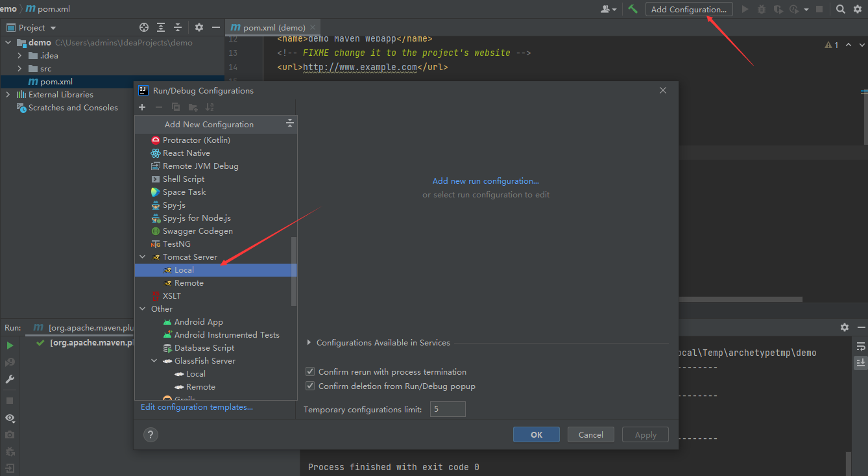Click the eye icon in Run panel
Screen dimensions: 868x476
(10, 418)
